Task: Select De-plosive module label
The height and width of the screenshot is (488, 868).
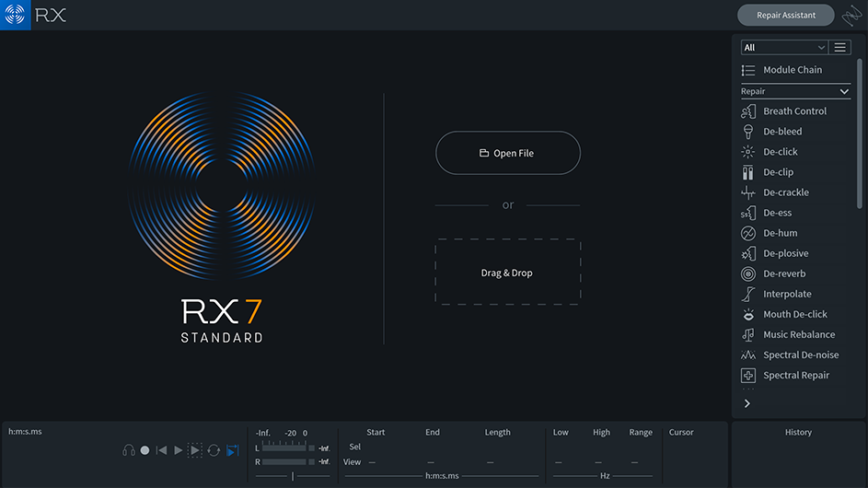Action: click(x=785, y=253)
